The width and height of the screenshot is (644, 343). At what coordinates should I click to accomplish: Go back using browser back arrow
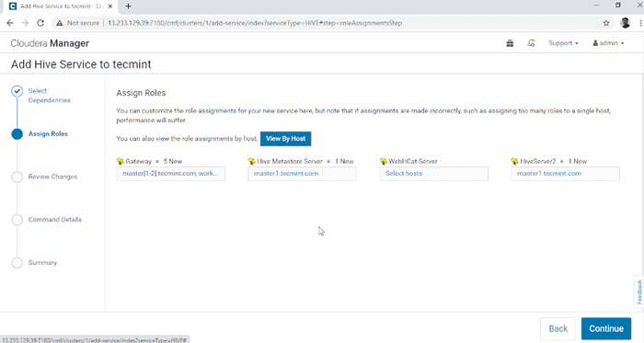(x=10, y=23)
